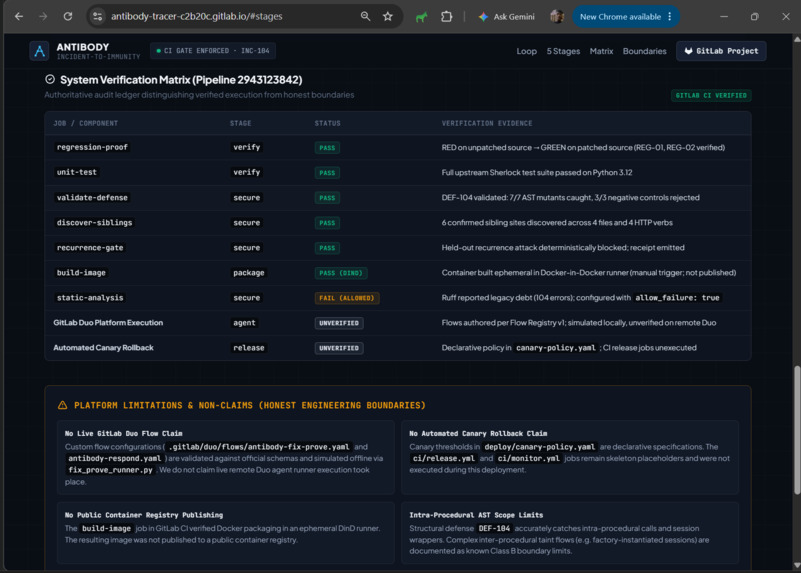The image size is (801, 573).
Task: Click the unit-test job name
Action: tap(77, 172)
